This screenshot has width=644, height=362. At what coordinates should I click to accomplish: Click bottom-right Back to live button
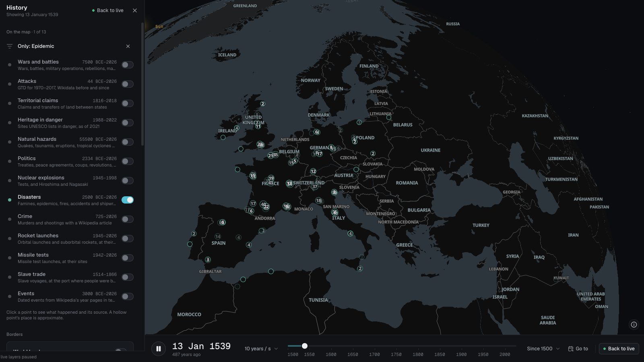coord(619,349)
